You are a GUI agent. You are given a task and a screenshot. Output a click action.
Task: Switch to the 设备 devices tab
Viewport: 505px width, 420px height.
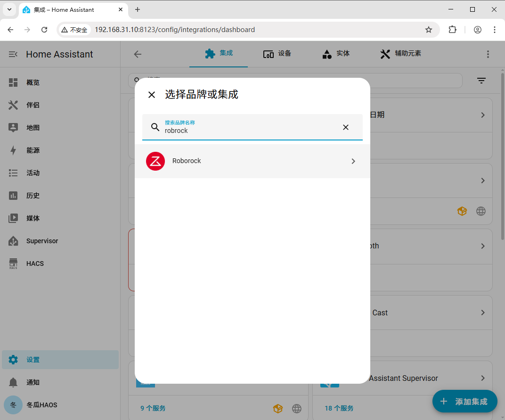[x=277, y=54]
